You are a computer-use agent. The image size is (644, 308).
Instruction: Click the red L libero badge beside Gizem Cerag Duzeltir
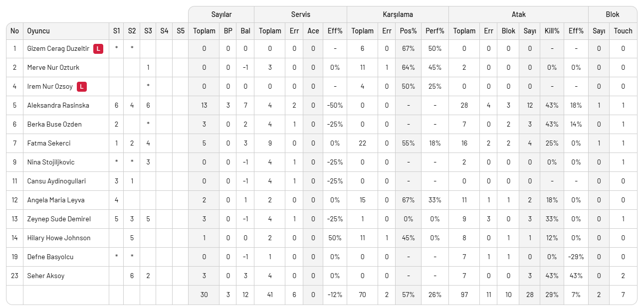(x=98, y=49)
